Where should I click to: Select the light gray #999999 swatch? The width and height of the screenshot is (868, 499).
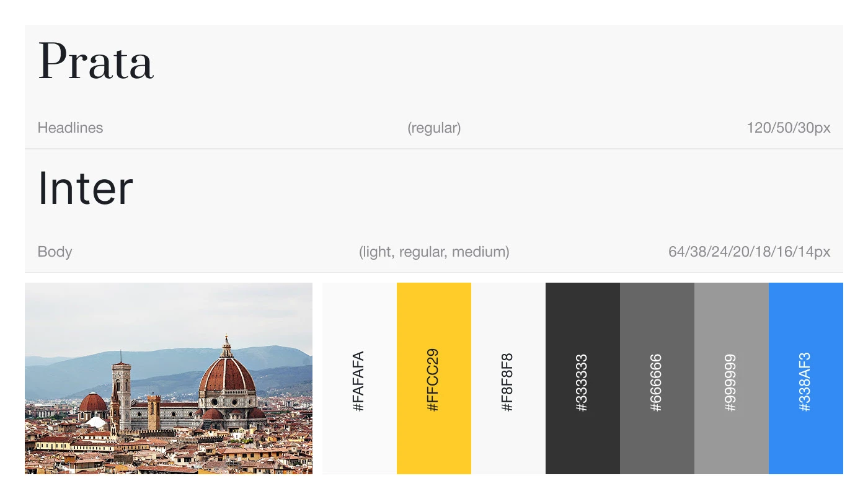point(732,378)
